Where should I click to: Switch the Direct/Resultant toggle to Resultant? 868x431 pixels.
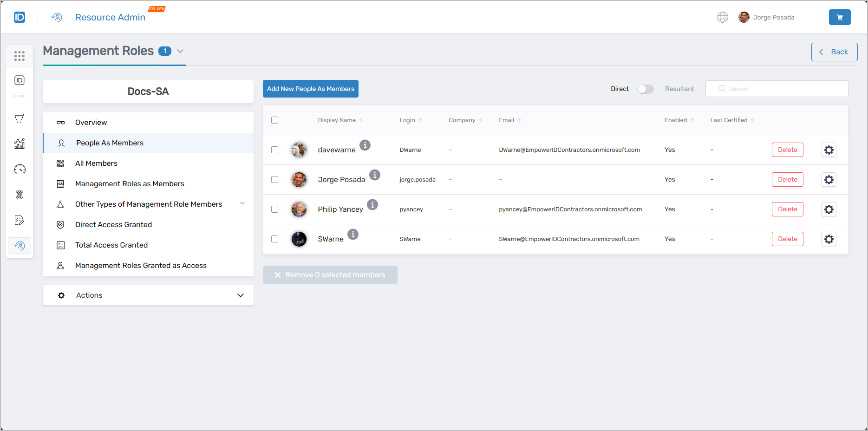tap(645, 89)
